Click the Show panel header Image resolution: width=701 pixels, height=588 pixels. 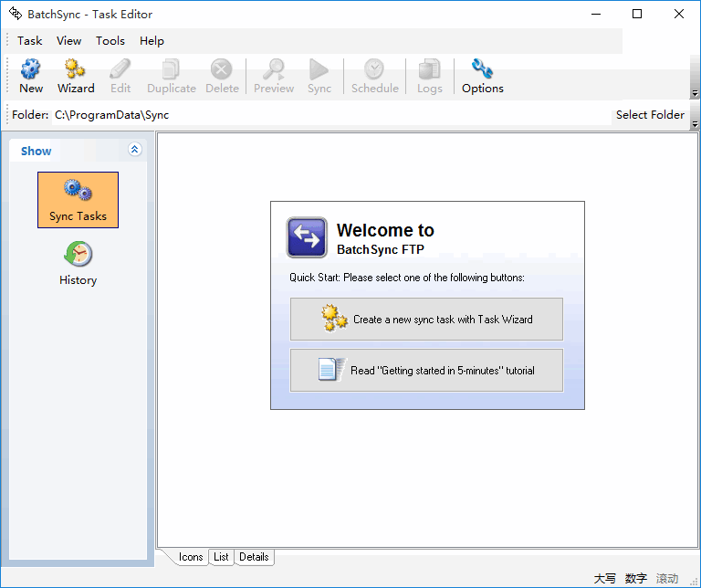tap(78, 151)
